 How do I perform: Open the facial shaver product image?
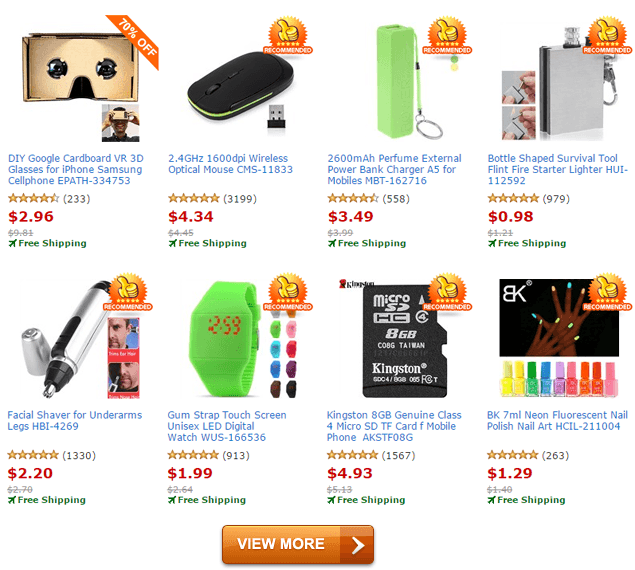81,338
